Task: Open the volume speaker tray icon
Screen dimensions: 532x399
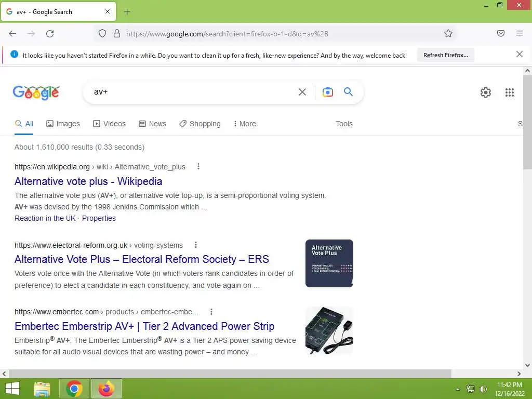Action: pyautogui.click(x=483, y=389)
